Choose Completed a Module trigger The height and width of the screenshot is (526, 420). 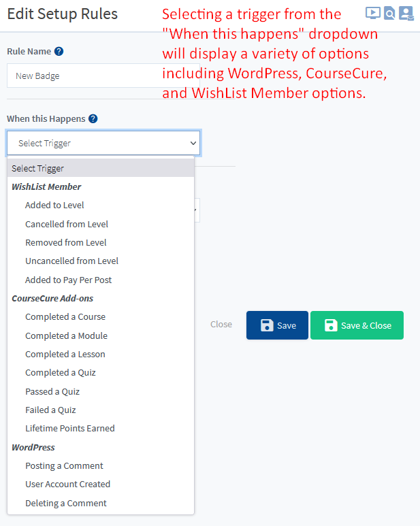click(x=101, y=335)
